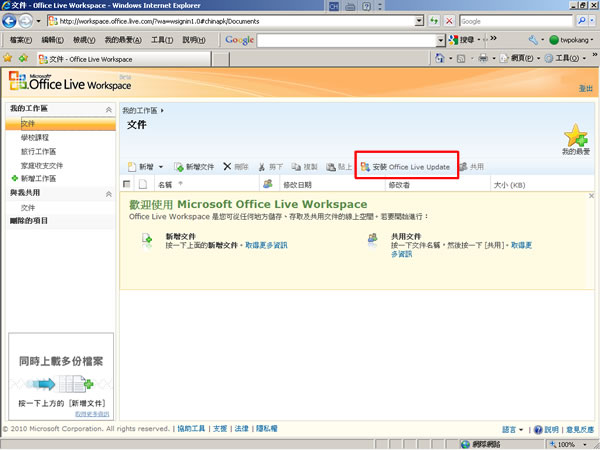Click the Google toolbar 搜尋 search button
600x450 pixels.
[x=461, y=39]
